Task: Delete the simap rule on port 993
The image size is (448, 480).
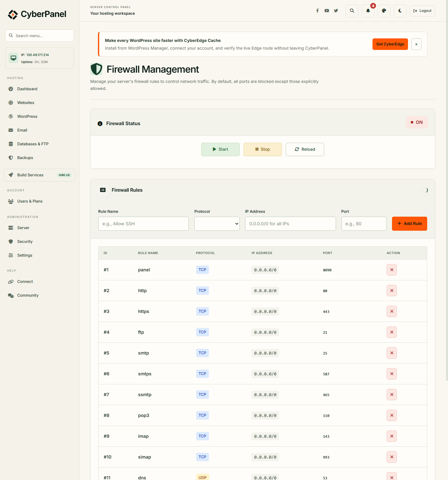Action: click(x=392, y=457)
